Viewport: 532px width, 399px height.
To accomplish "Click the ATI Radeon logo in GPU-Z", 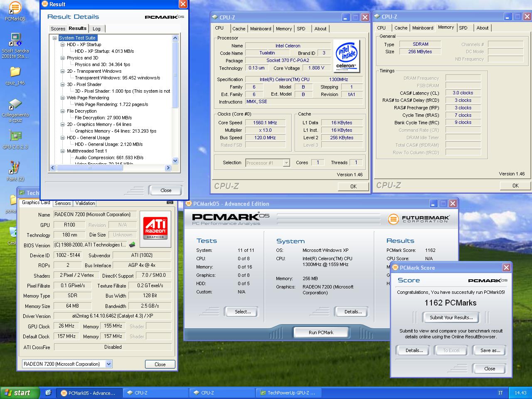I will pyautogui.click(x=155, y=229).
